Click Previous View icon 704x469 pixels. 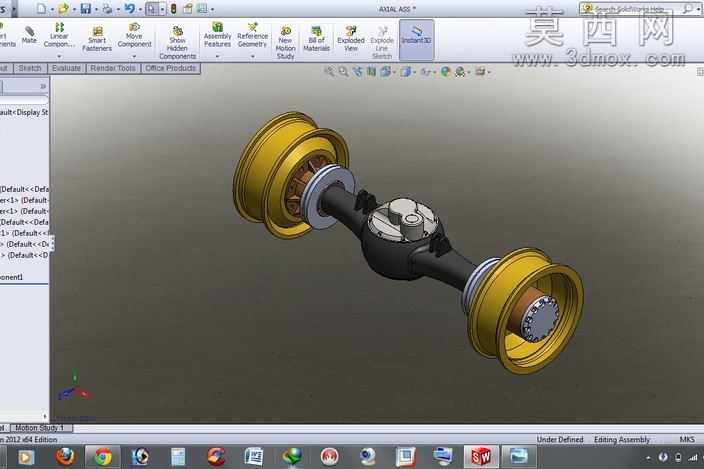[x=357, y=71]
